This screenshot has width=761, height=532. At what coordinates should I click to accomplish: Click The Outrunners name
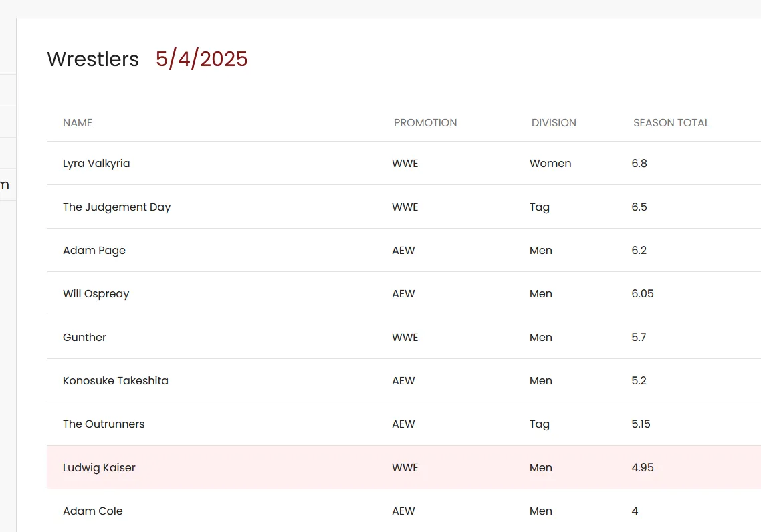104,424
